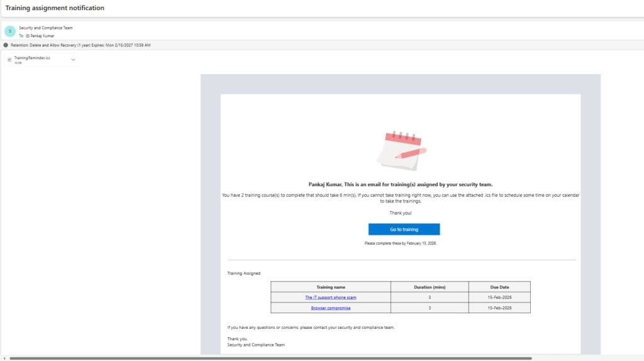The height and width of the screenshot is (361, 644).
Task: Click the Training Assigned label
Action: coord(243,273)
